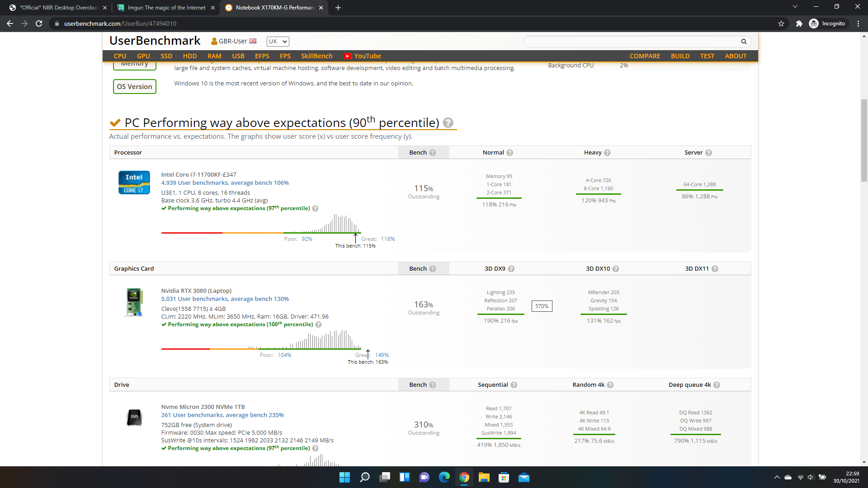Image resolution: width=868 pixels, height=488 pixels.
Task: Open the Chrome extensions puzzle icon
Action: click(x=799, y=23)
